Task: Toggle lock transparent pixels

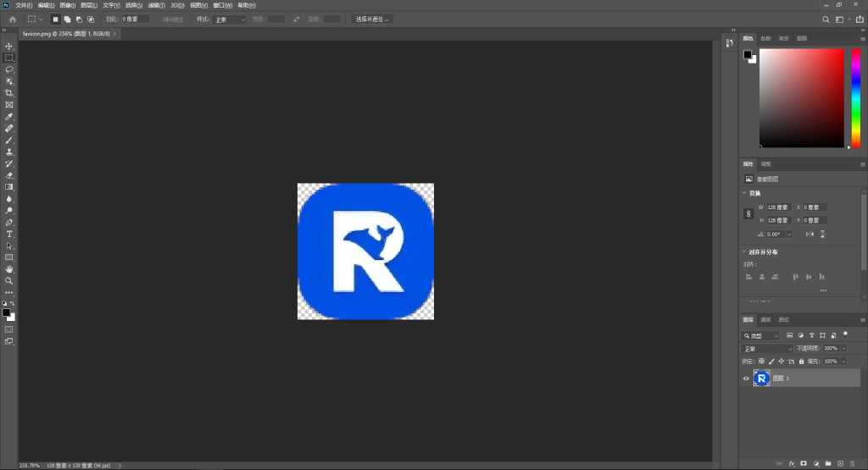Action: (x=762, y=362)
